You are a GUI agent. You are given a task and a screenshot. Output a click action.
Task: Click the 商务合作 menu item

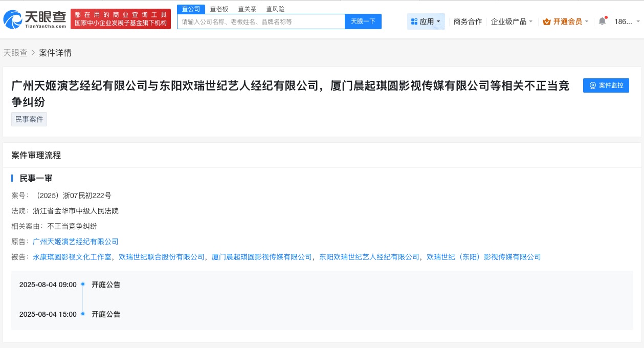pos(467,21)
